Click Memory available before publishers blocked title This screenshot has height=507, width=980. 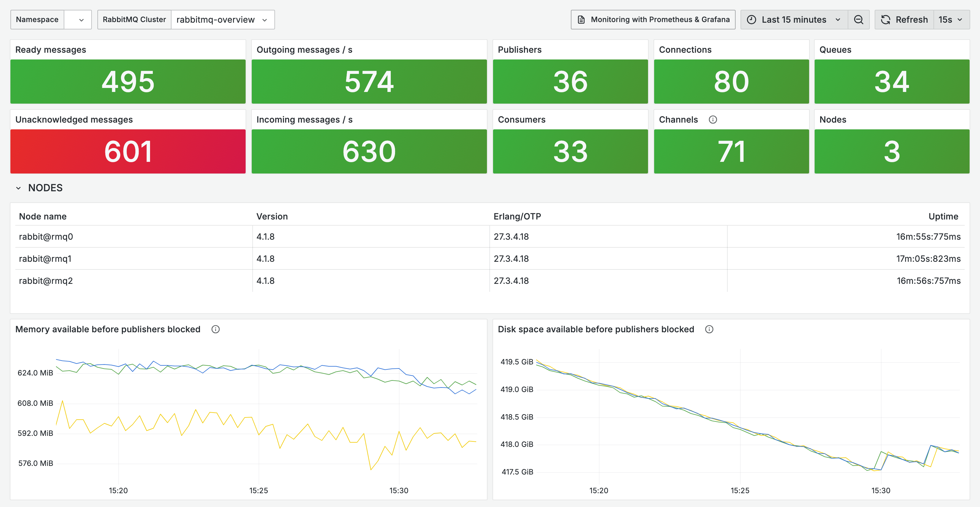click(108, 329)
